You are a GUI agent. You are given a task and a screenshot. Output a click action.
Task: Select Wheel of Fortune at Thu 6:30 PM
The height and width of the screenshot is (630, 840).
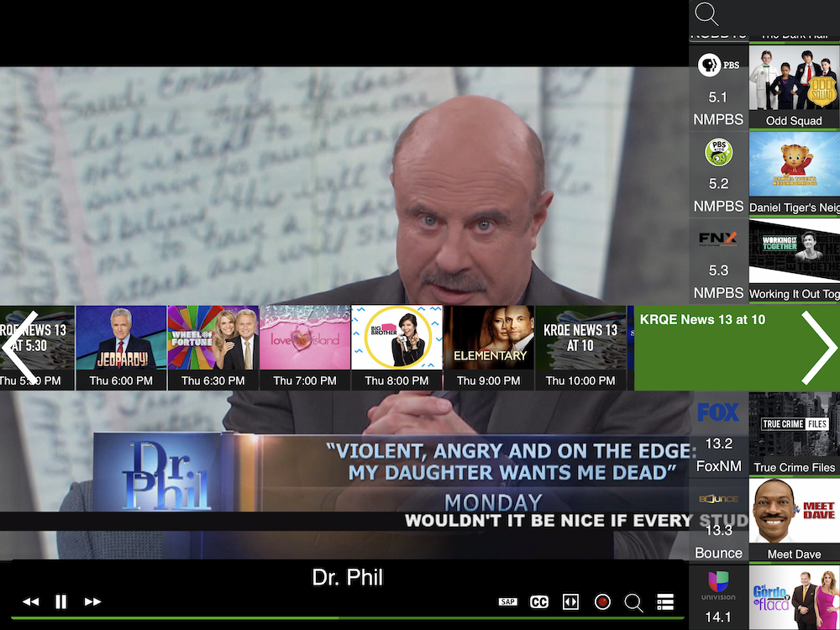(213, 348)
